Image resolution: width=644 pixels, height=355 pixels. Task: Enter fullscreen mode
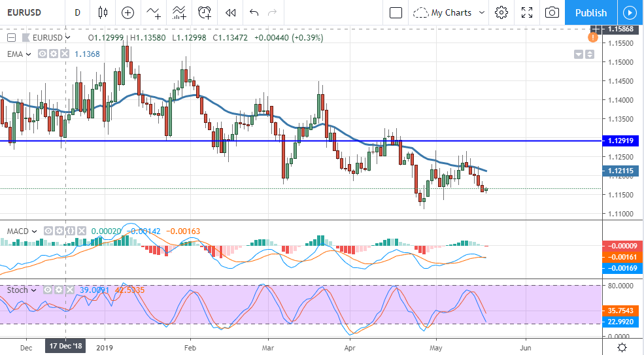tap(527, 12)
